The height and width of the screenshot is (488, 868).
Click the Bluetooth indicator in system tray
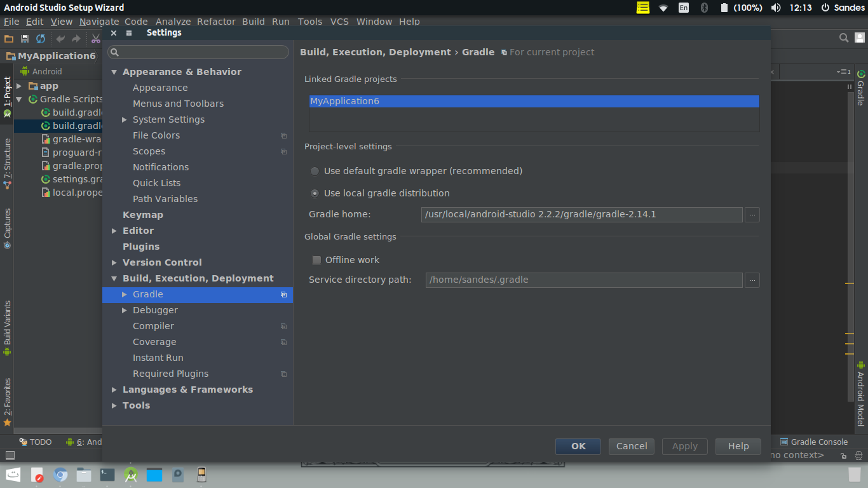pyautogui.click(x=704, y=8)
